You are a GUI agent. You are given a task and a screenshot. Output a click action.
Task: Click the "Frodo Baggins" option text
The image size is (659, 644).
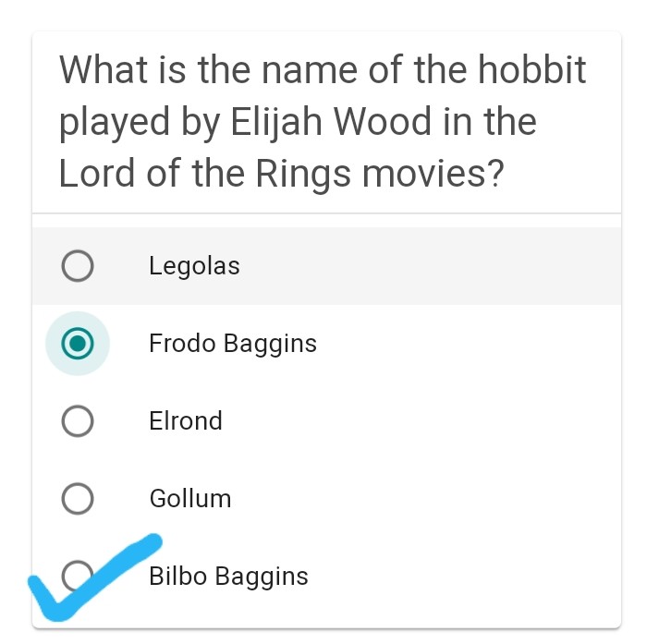233,344
